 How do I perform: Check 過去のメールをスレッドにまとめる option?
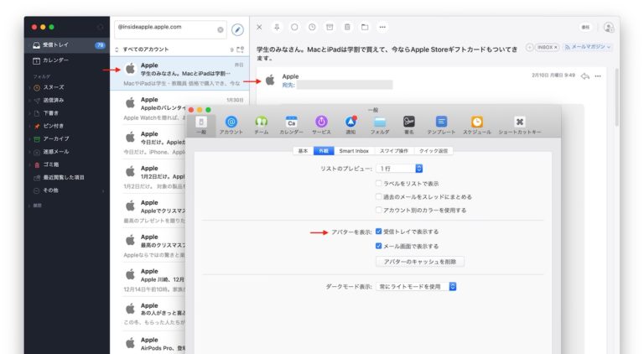pyautogui.click(x=379, y=196)
